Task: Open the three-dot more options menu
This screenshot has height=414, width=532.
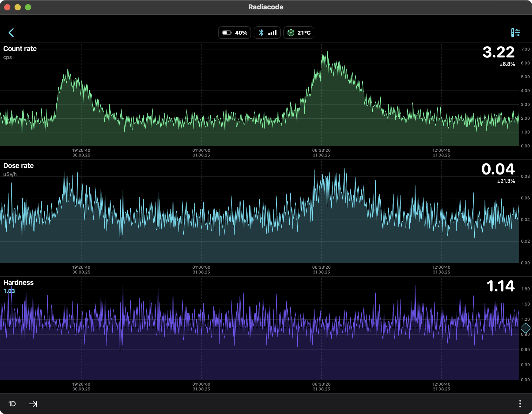Action: tap(520, 404)
